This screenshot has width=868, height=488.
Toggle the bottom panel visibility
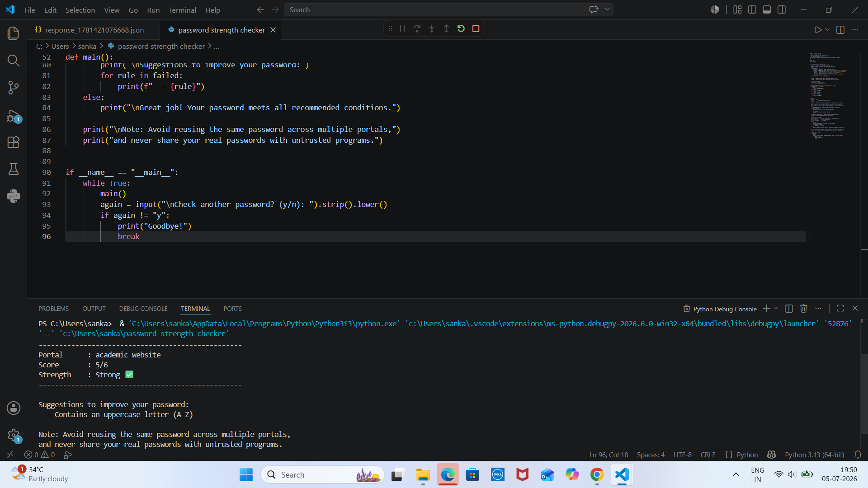pyautogui.click(x=767, y=9)
